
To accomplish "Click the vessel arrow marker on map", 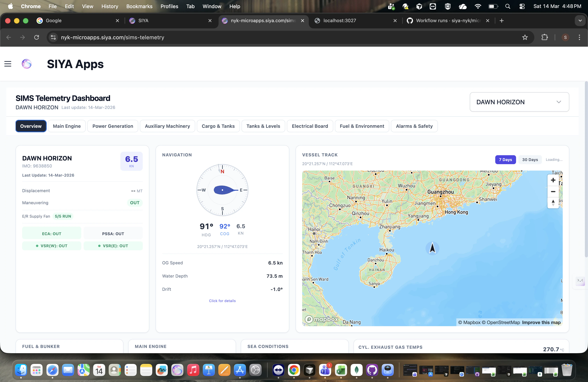I will point(432,248).
